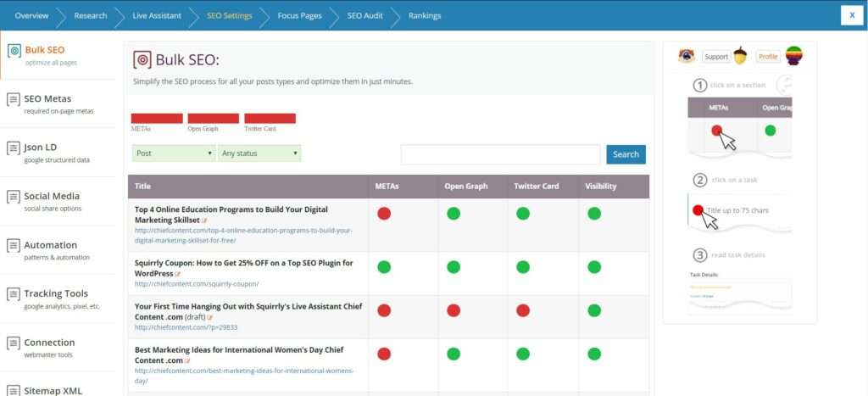Click METAs red dot for Best Marketing Ideas row
The width and height of the screenshot is (868, 396).
[384, 354]
